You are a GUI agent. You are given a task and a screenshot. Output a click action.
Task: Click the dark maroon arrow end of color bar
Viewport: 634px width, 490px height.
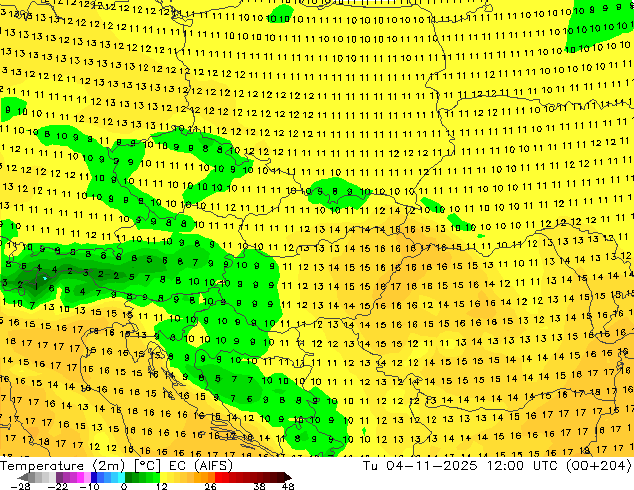[x=287, y=477]
